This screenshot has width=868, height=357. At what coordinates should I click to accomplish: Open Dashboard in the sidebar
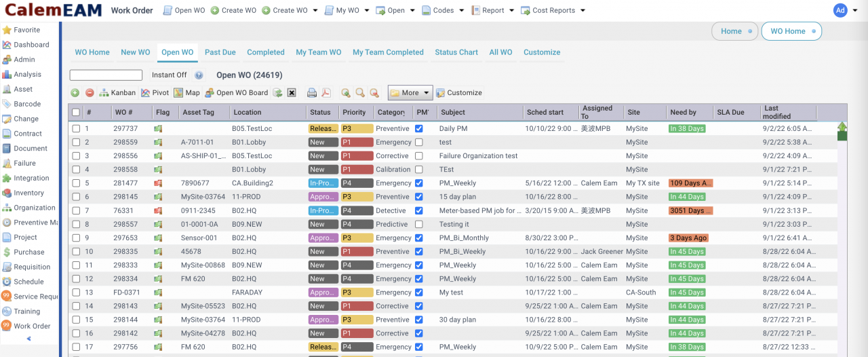tap(25, 45)
